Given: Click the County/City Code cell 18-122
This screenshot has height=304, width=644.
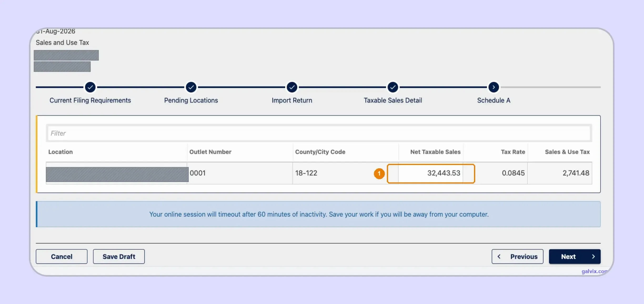Looking at the screenshot, I should click(306, 173).
